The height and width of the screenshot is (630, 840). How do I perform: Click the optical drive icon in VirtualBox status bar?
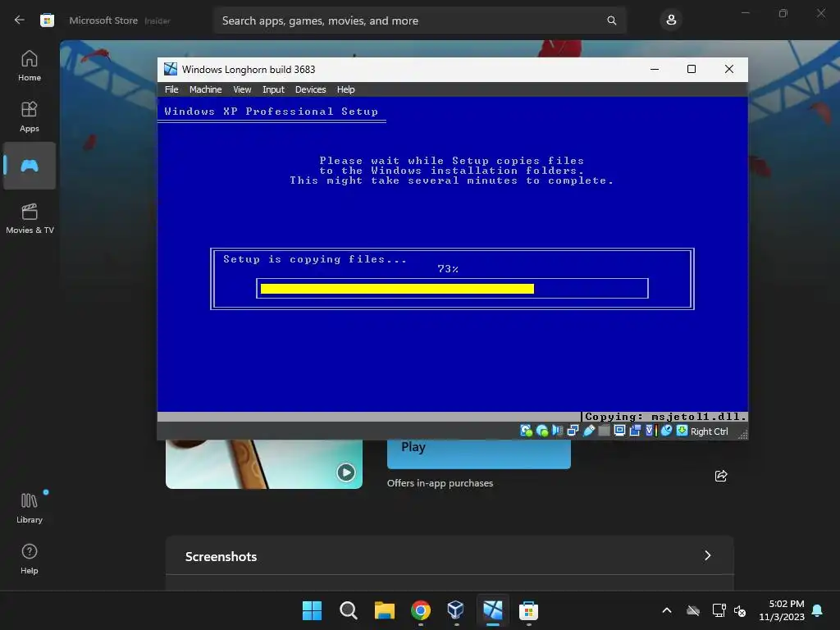point(542,431)
